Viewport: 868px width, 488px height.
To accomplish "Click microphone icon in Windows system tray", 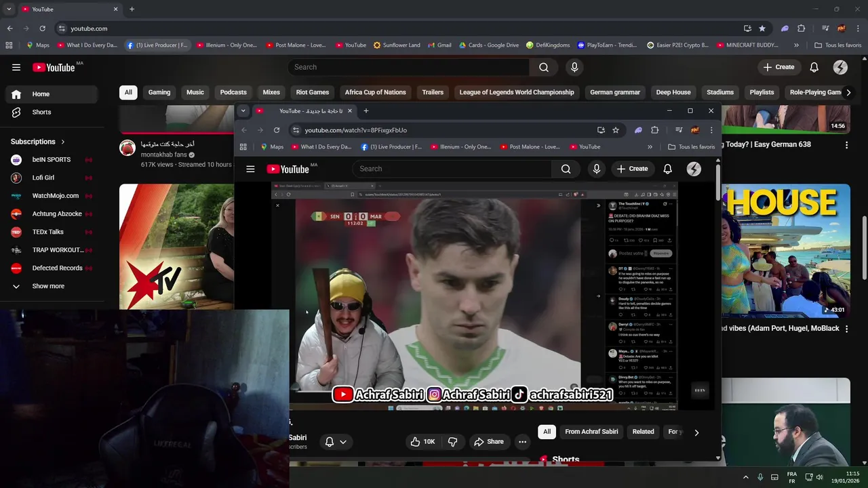I will [x=760, y=477].
